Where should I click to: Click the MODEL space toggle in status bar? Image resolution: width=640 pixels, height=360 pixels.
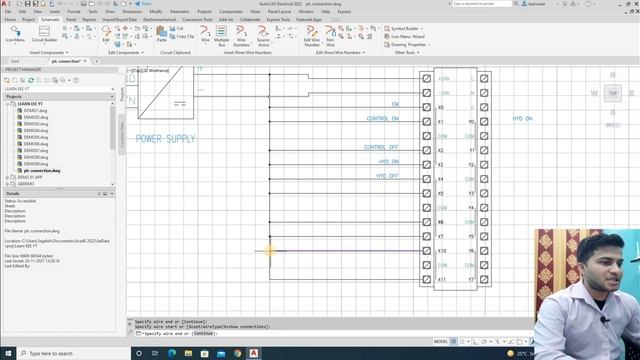tap(441, 341)
